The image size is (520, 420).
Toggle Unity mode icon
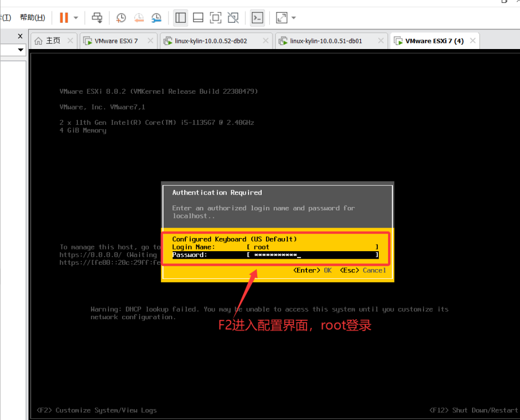(233, 17)
